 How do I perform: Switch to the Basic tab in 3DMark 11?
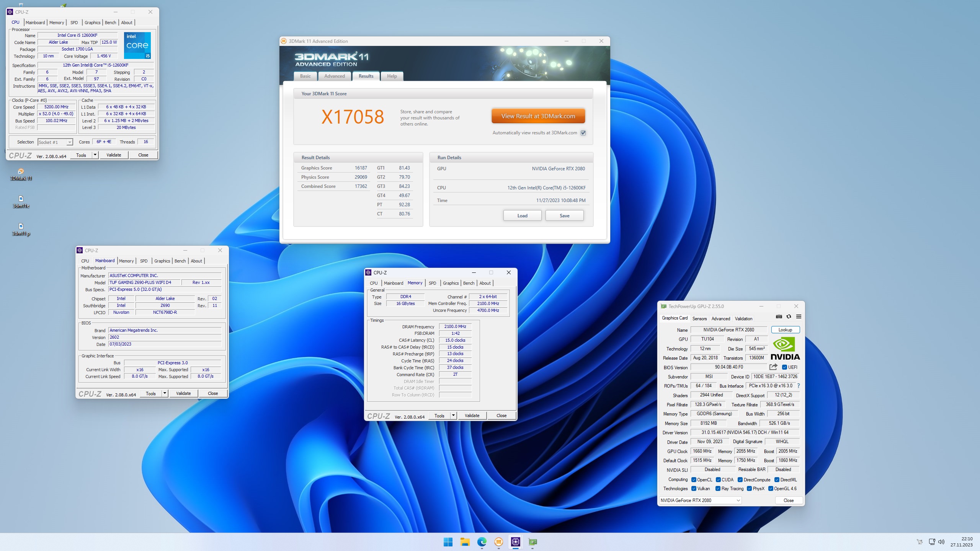click(x=305, y=76)
